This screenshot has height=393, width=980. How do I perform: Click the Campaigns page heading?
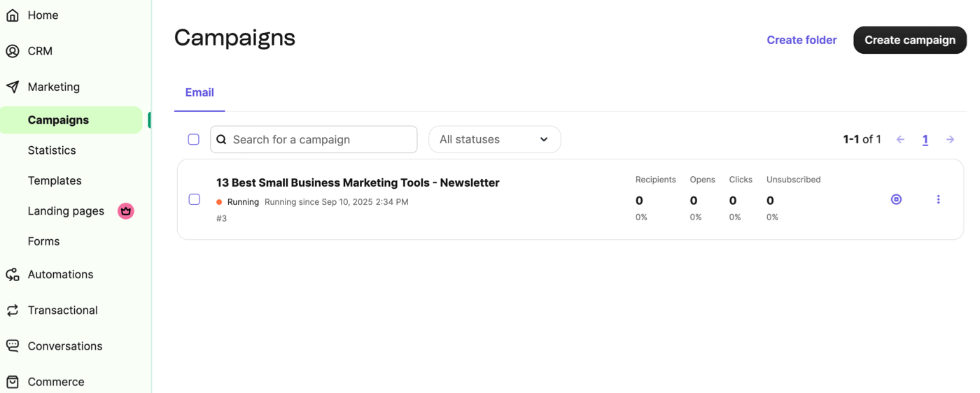point(234,38)
